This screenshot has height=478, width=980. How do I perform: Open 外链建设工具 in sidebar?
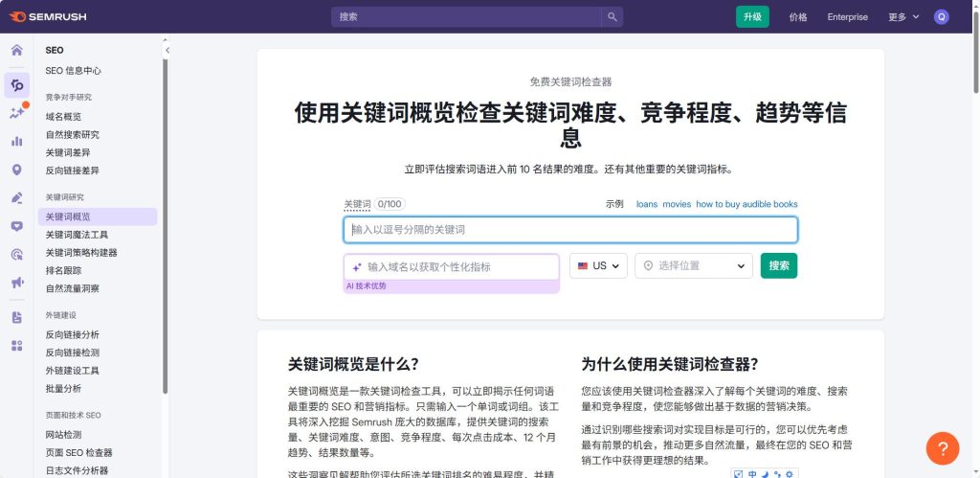(x=73, y=371)
